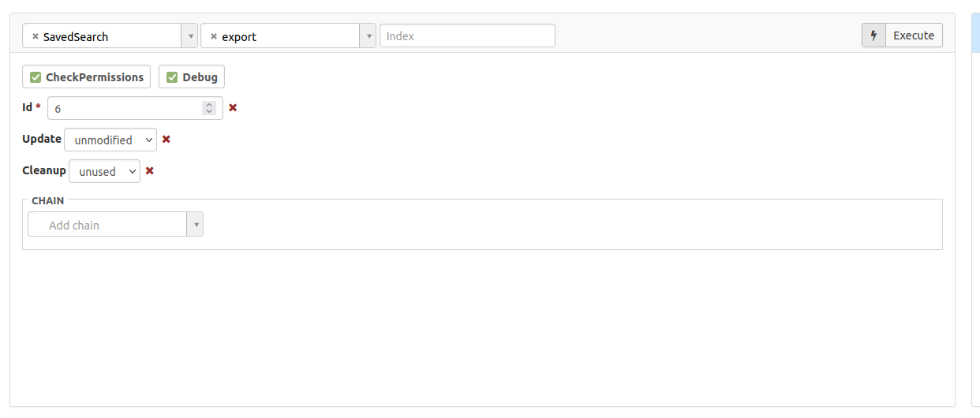Screen dimensions: 980x418
Task: Open the SavedSearch entity dropdown arrow
Action: coord(189,36)
